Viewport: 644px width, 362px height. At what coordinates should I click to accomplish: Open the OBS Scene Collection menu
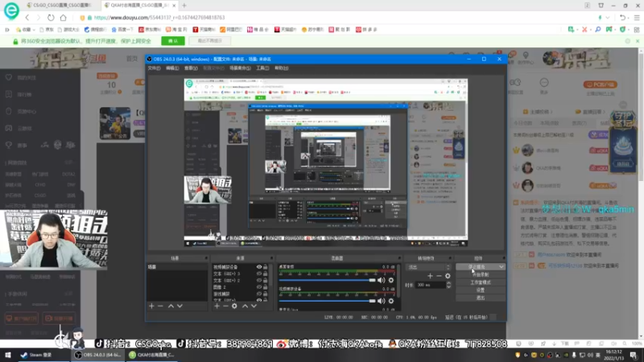240,68
